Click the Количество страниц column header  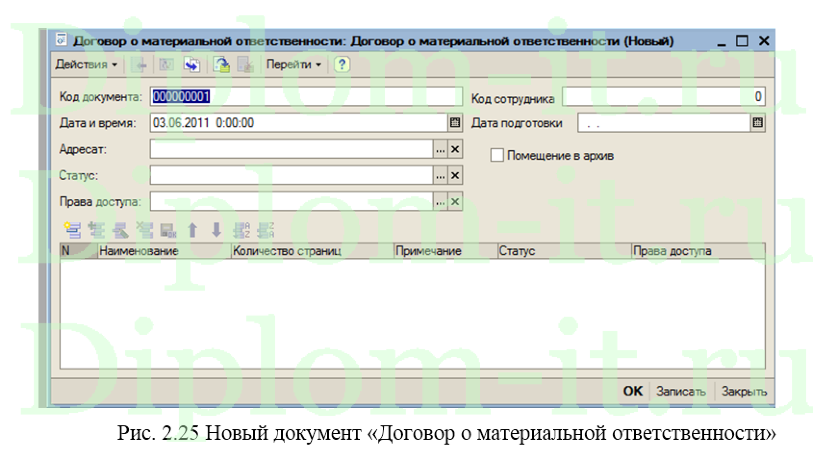point(312,251)
